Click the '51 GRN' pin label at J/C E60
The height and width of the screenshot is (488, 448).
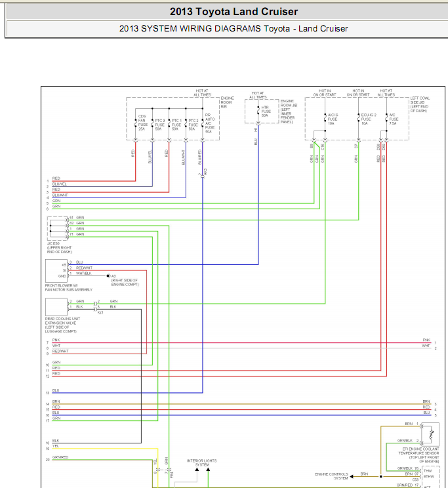pos(77,218)
